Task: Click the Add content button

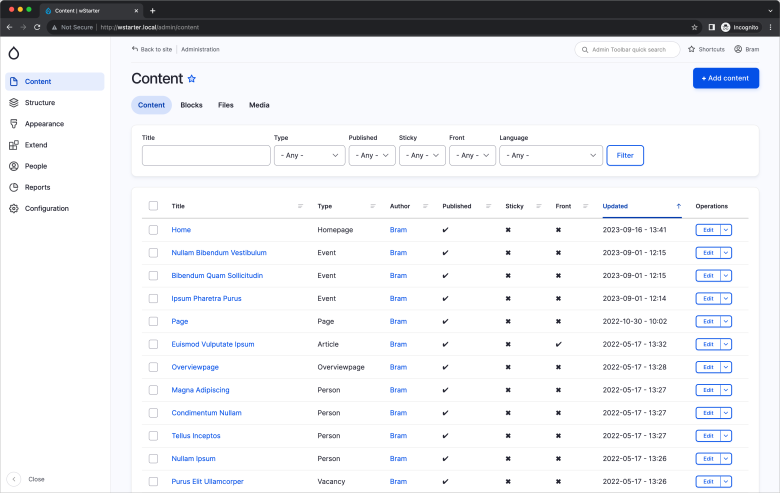Action: [x=726, y=78]
